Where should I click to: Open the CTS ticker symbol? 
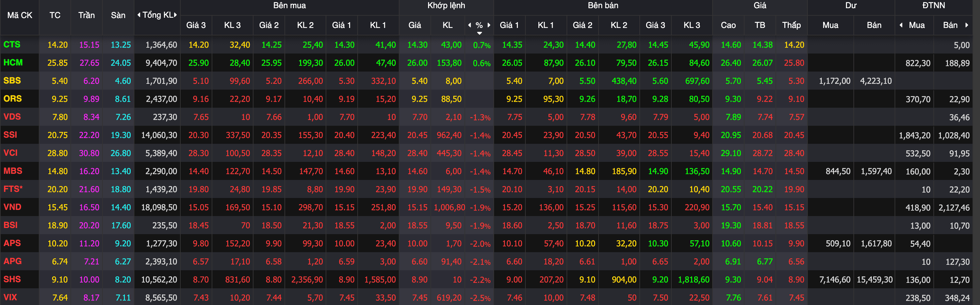click(12, 45)
